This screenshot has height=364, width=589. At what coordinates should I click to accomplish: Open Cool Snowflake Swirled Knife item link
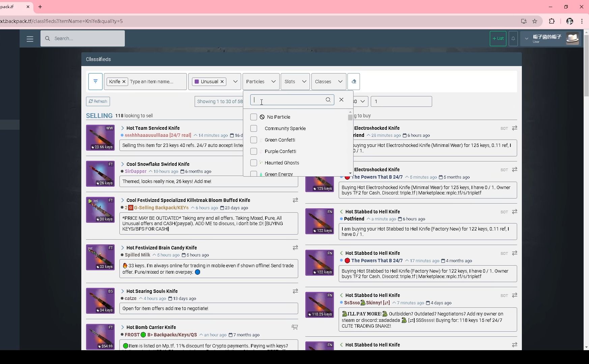click(x=158, y=164)
